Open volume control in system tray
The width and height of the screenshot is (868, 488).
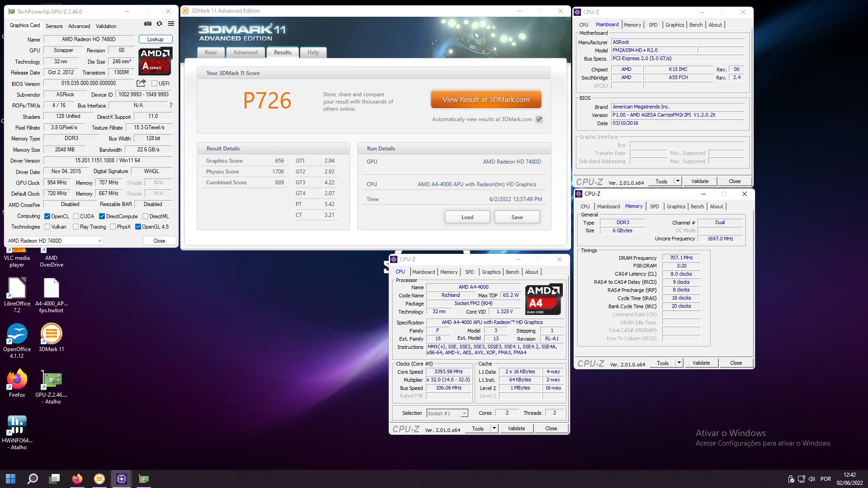(x=812, y=479)
